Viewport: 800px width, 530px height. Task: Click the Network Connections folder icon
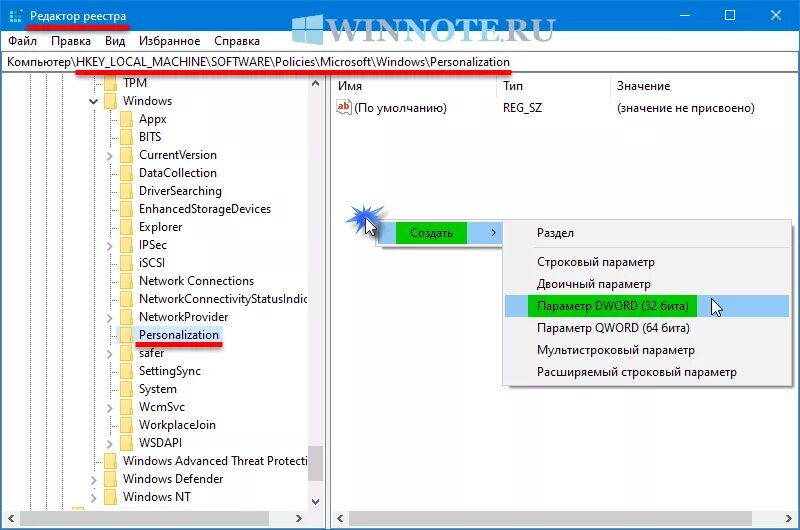pos(127,281)
